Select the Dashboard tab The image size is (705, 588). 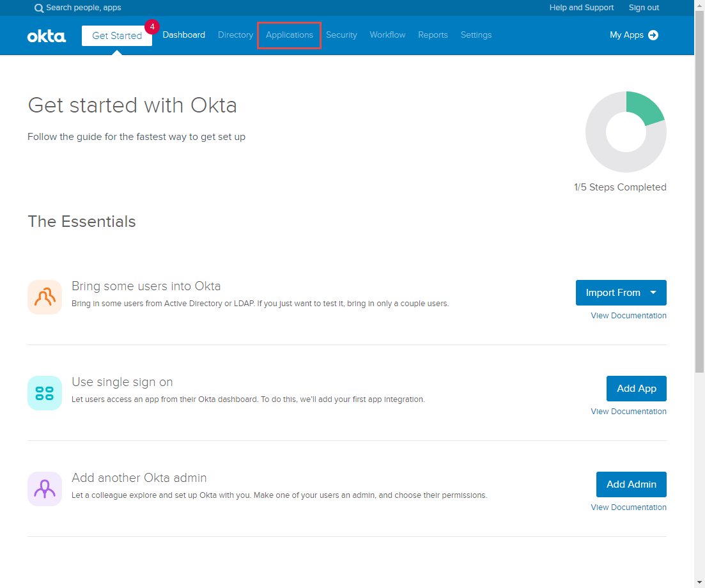pos(183,35)
